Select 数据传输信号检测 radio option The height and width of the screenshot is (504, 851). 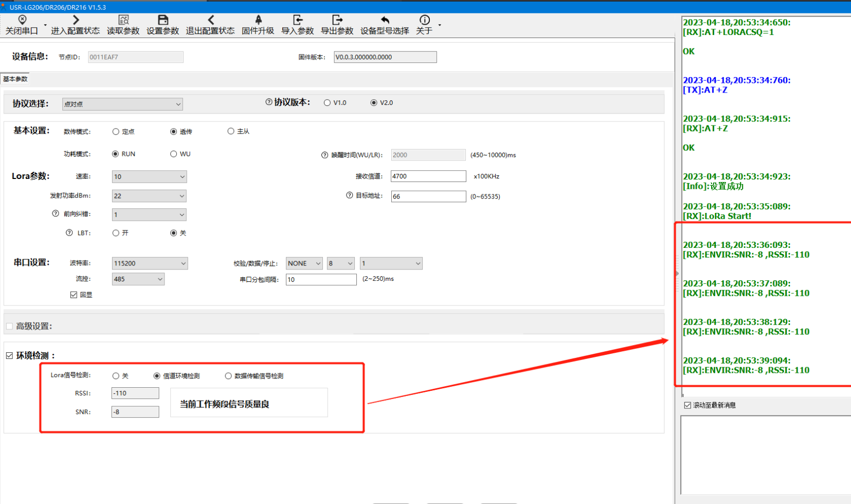pos(228,376)
